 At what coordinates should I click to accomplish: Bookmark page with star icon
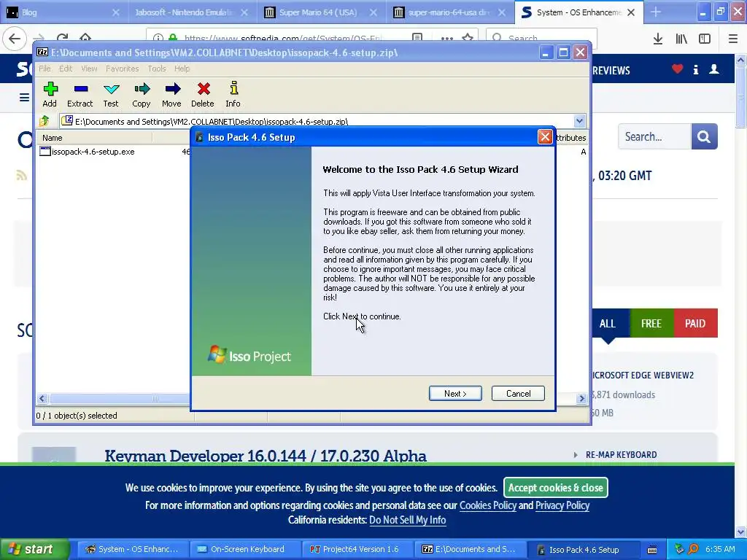tap(468, 39)
